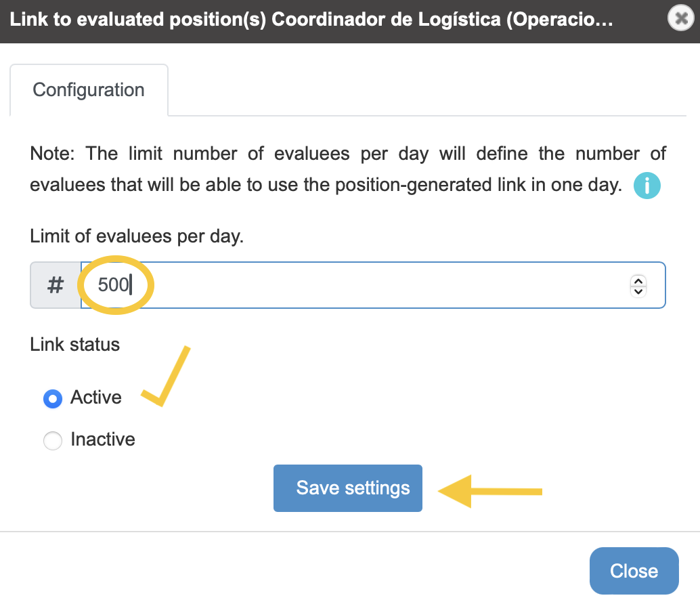Decrease the evaluee limit with the down arrow
The image size is (700, 600).
coord(638,291)
